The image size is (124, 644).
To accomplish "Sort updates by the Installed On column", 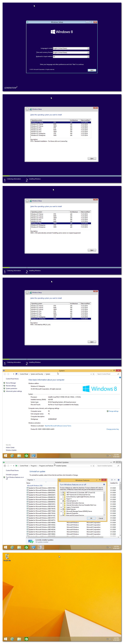I will tap(114, 483).
